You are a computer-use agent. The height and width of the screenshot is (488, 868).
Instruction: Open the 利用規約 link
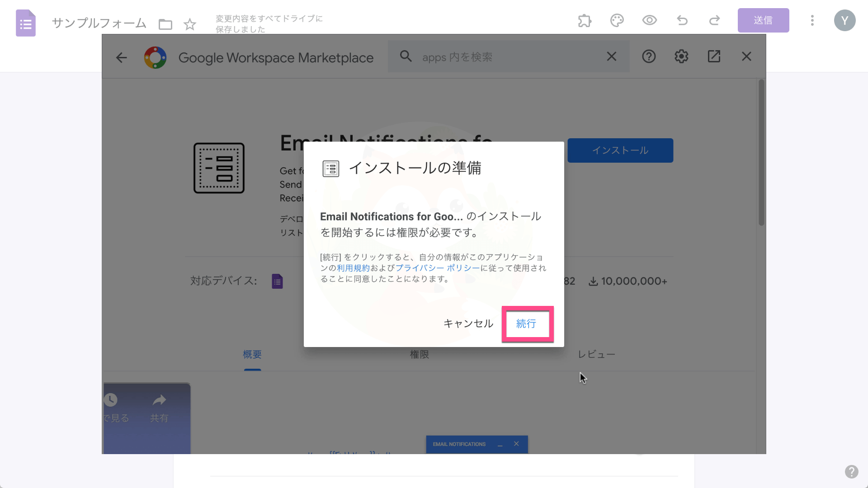354,268
